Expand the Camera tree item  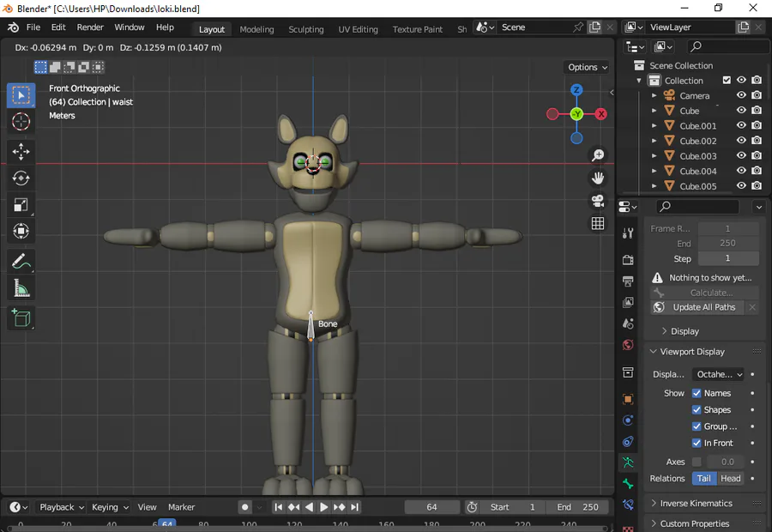(x=654, y=95)
